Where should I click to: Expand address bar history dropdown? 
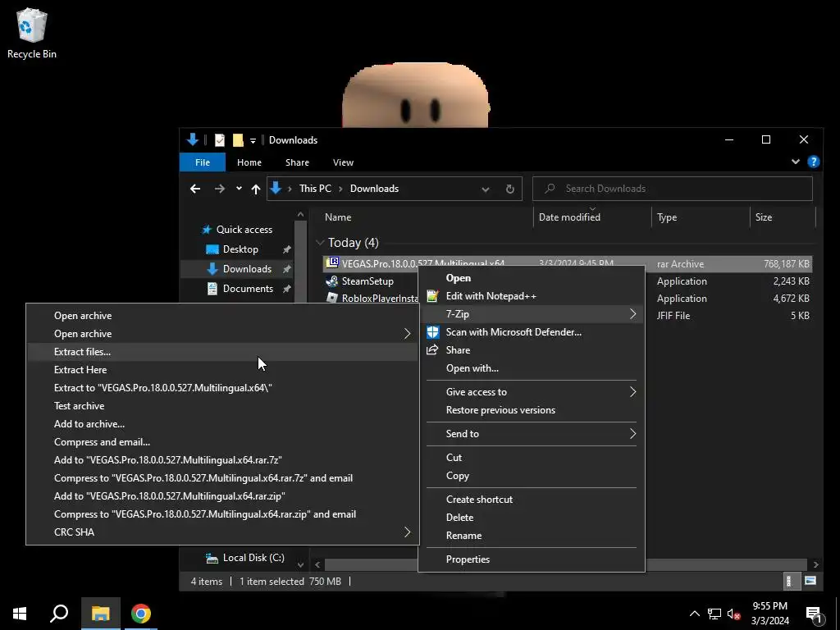(x=486, y=189)
